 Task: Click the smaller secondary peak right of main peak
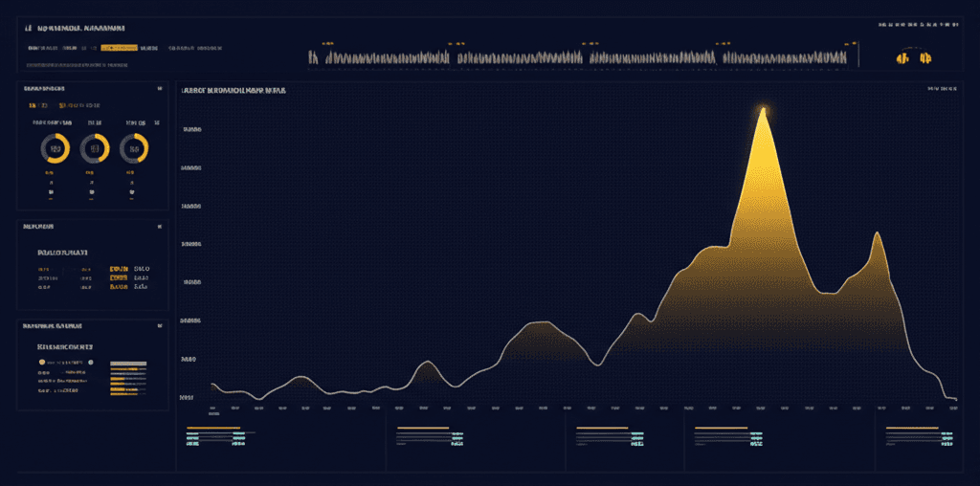point(878,233)
